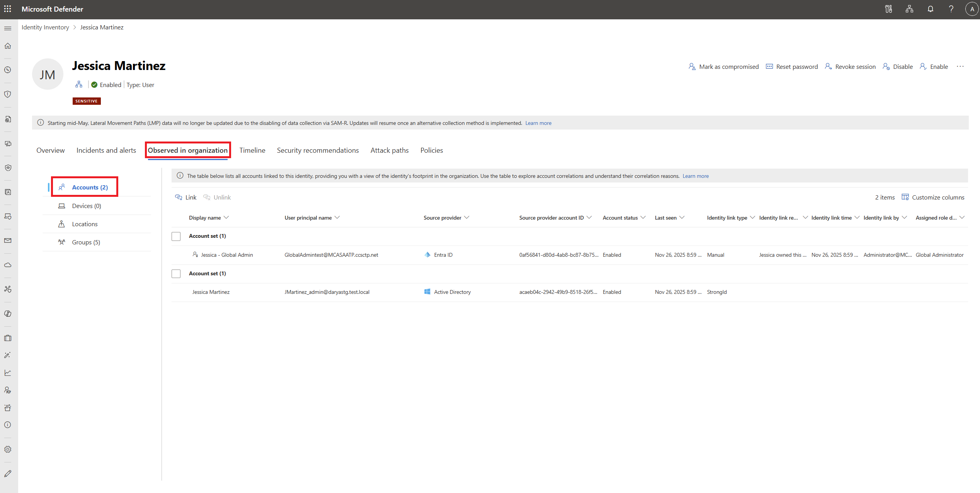Click the Link button

click(186, 197)
